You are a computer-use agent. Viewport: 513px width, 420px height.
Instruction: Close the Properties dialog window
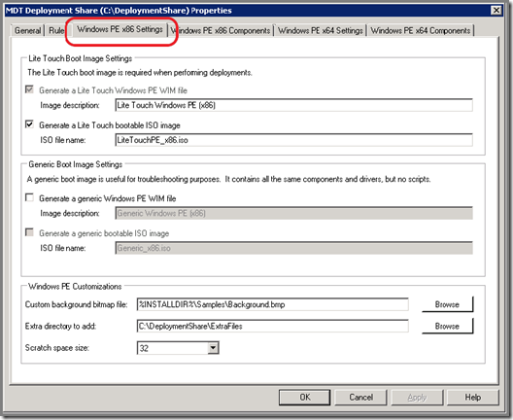point(496,10)
